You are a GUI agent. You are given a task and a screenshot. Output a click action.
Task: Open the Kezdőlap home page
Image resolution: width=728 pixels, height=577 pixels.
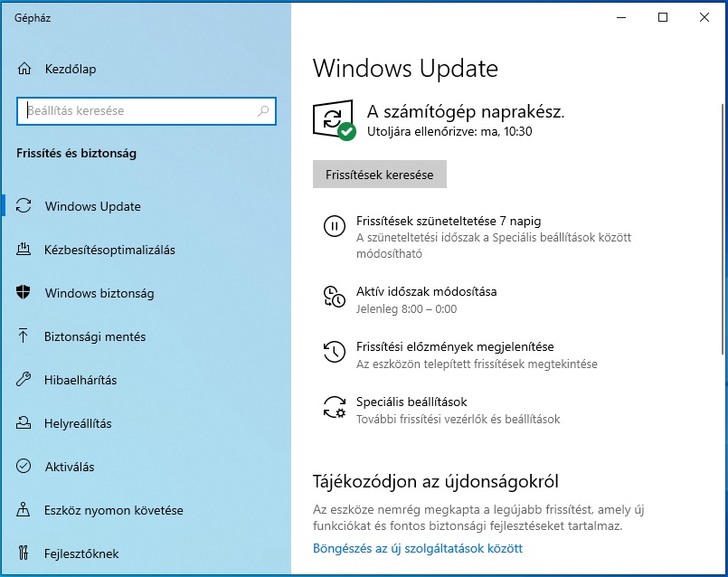[71, 69]
